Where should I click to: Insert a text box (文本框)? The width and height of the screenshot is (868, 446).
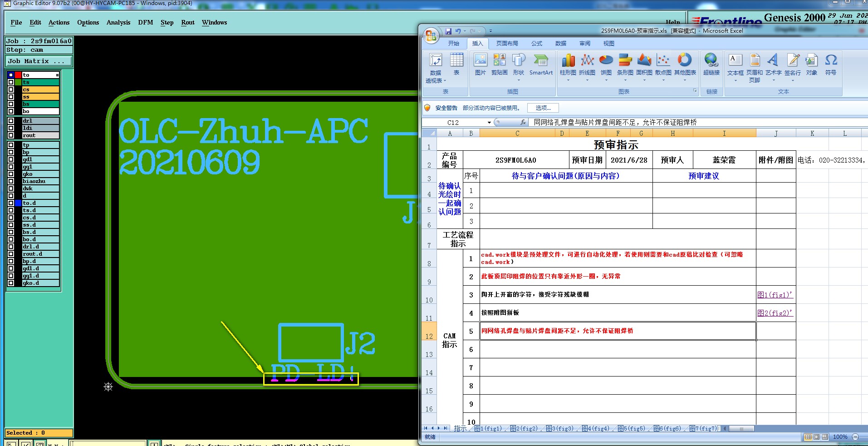click(x=735, y=67)
